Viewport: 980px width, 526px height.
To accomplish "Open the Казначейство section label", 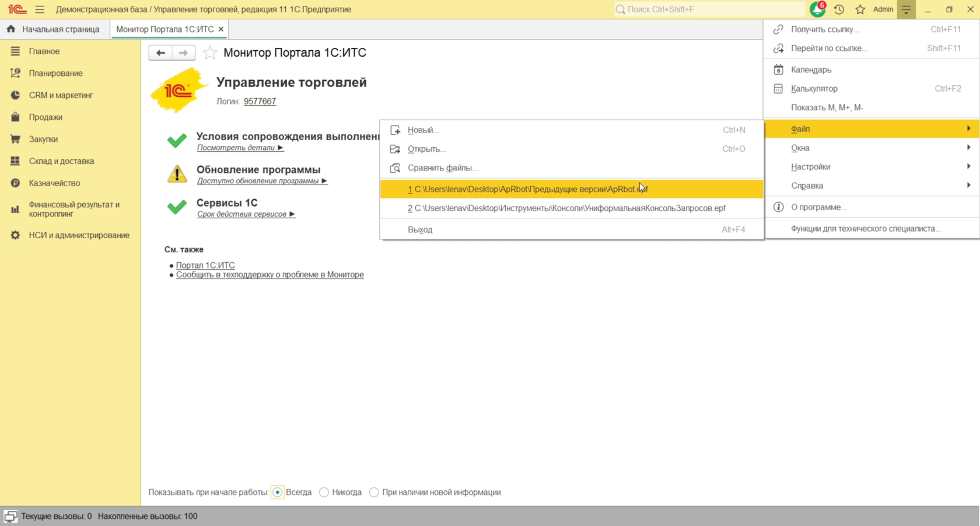I will (54, 183).
